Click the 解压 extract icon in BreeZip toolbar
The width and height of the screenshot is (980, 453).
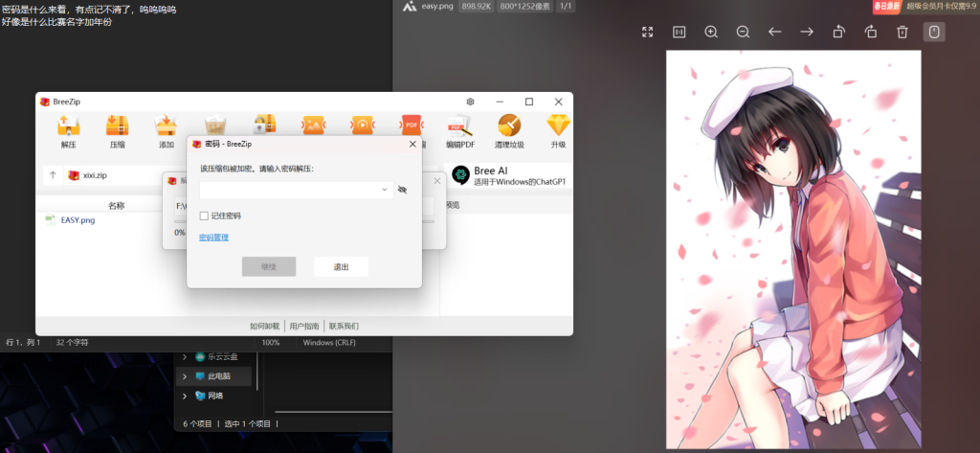point(68,125)
